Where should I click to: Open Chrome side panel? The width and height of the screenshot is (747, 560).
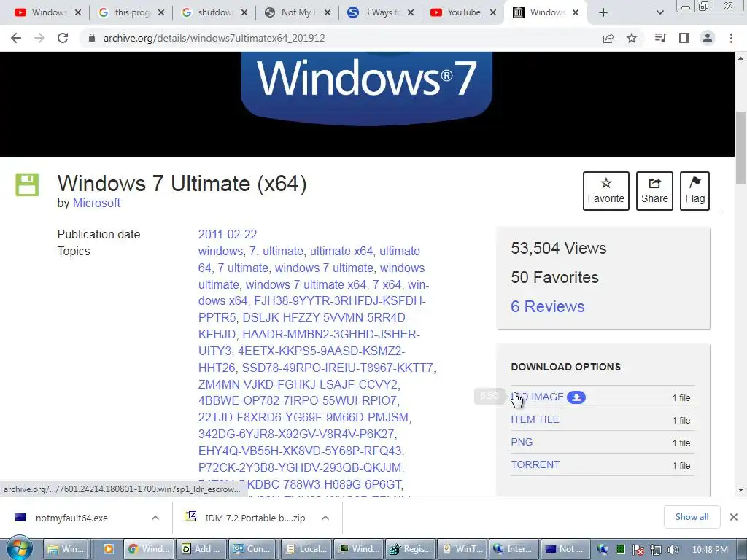coord(684,38)
